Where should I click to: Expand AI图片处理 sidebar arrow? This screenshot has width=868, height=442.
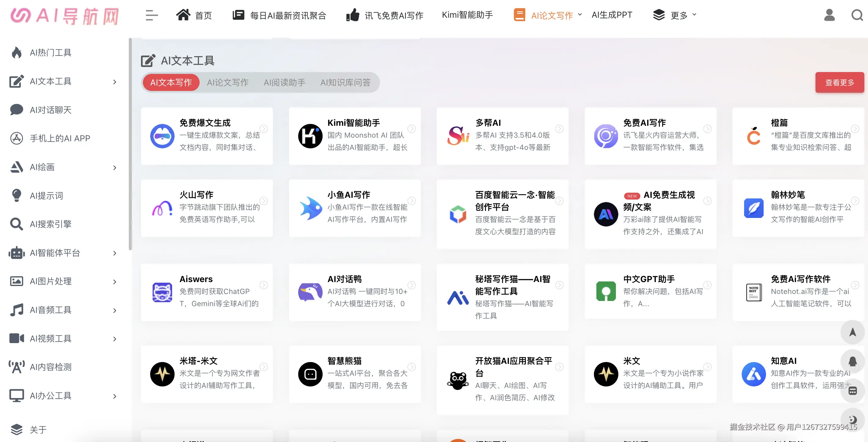[114, 282]
